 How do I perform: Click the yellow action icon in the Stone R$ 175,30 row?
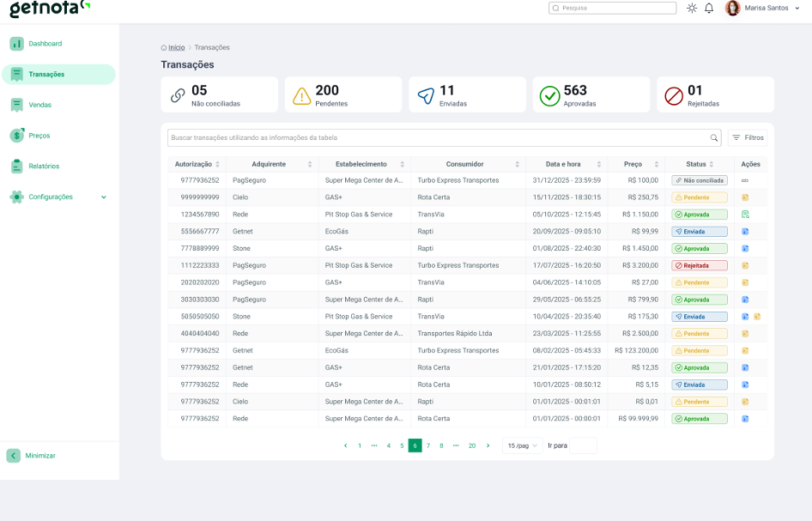757,317
